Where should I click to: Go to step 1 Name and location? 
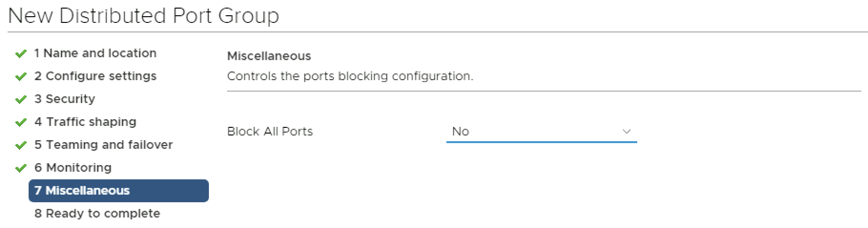[x=95, y=53]
